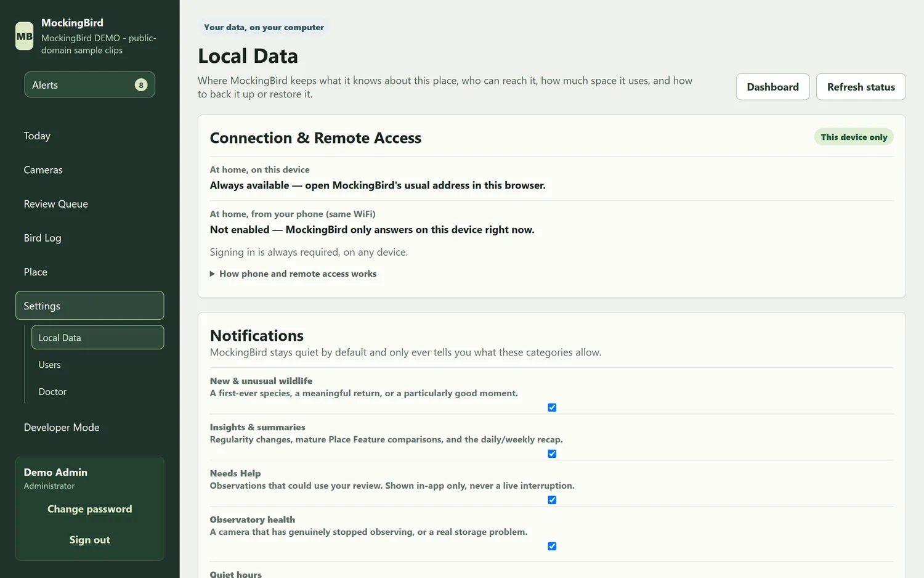924x578 pixels.
Task: Switch to Developer Mode
Action: click(89, 428)
